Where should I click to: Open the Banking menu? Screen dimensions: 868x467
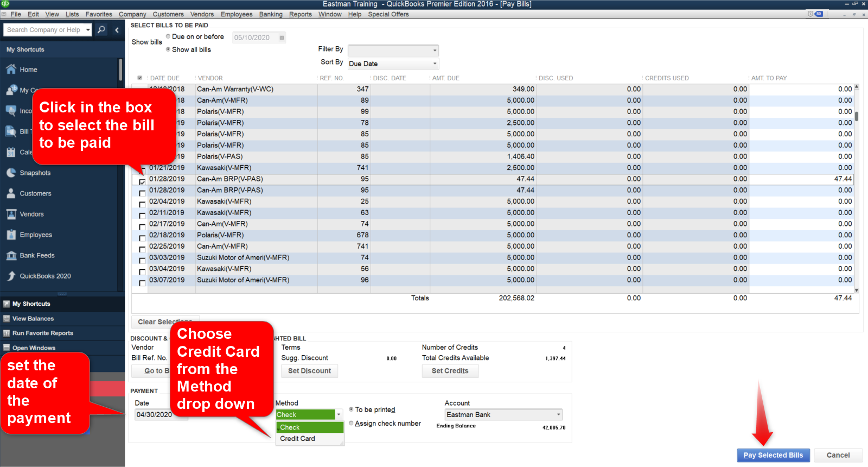click(271, 14)
